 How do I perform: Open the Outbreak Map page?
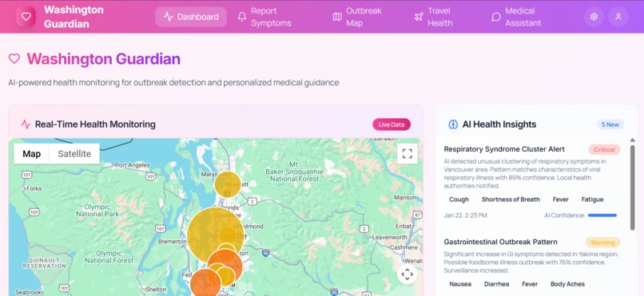(x=357, y=17)
